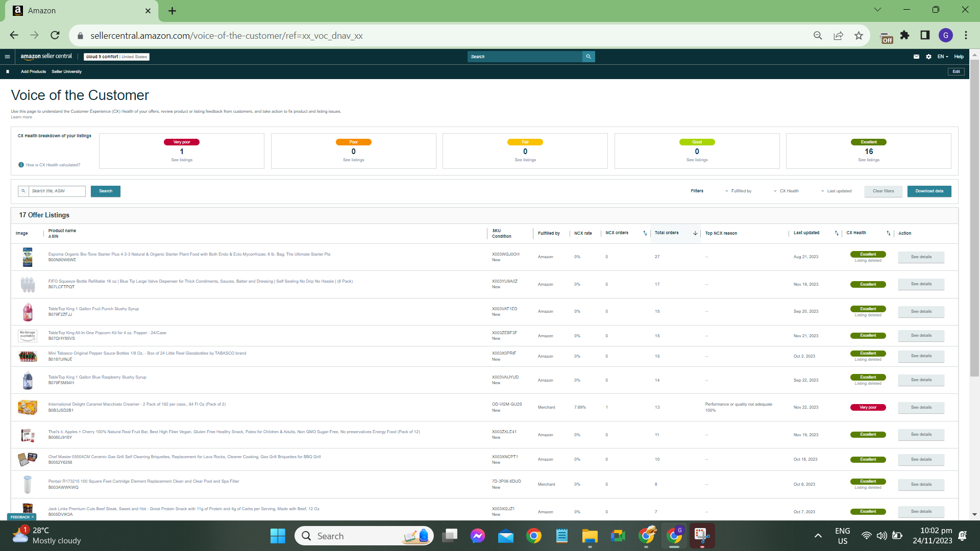Image resolution: width=980 pixels, height=551 pixels.
Task: Open Seller University from the nav bar
Action: point(66,71)
